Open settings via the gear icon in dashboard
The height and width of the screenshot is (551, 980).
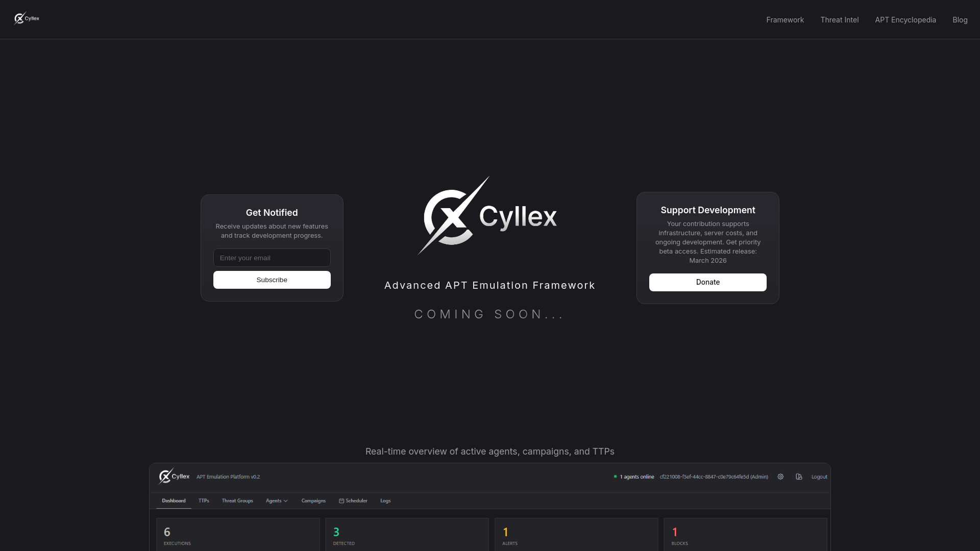[x=780, y=477]
